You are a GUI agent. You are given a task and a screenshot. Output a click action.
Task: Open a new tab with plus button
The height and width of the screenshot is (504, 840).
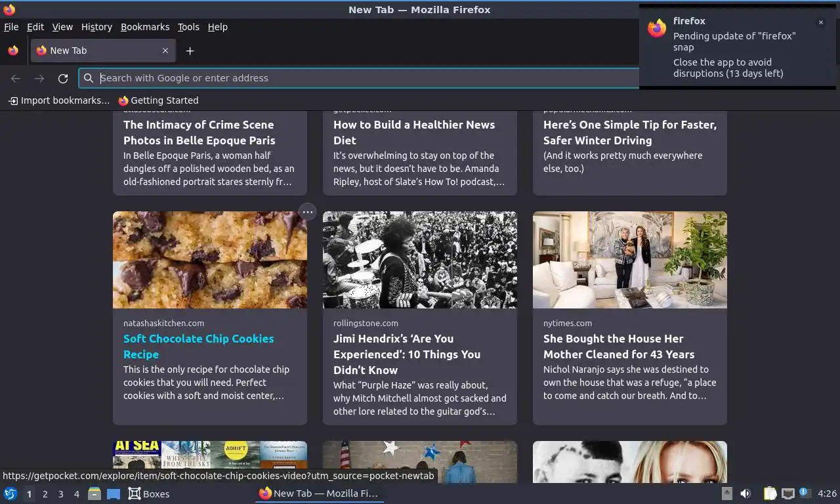(190, 51)
